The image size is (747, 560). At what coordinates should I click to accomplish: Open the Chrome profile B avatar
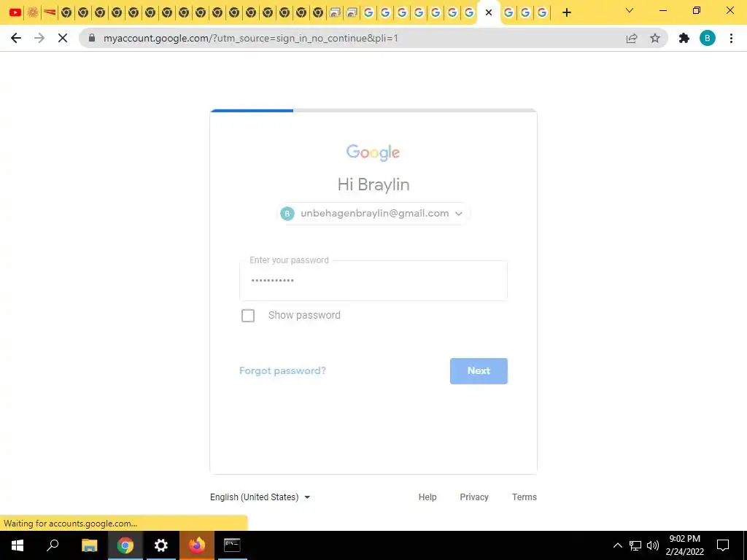[x=708, y=38]
